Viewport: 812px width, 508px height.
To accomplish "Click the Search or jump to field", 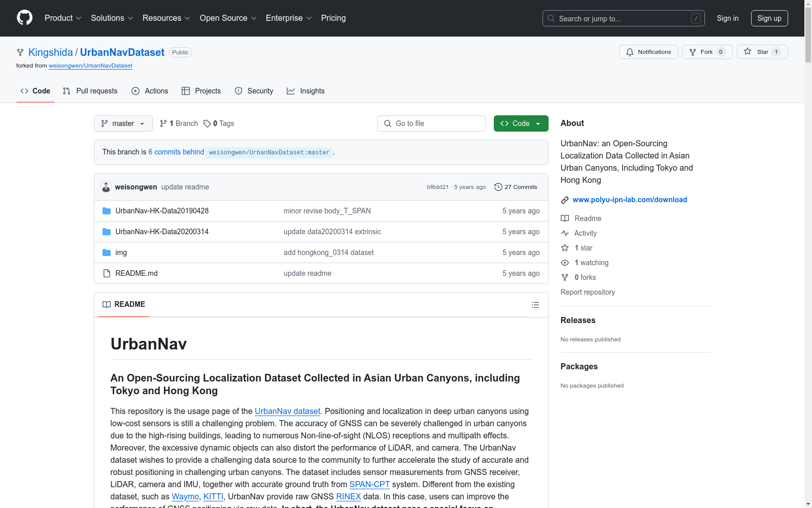I will coord(624,18).
